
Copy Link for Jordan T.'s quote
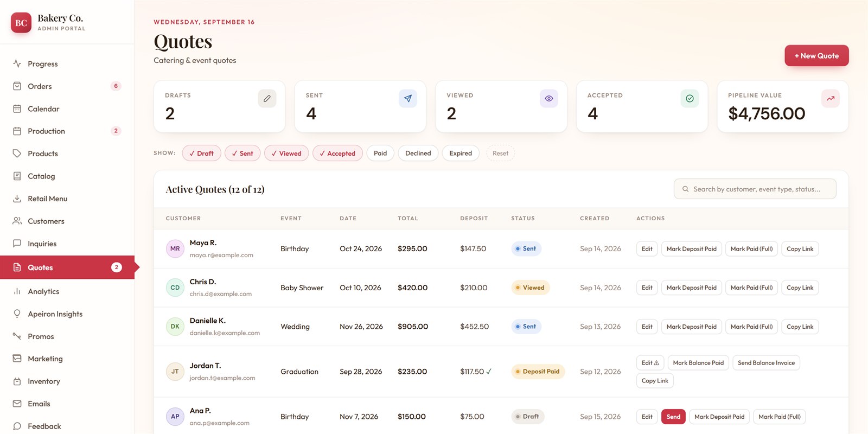pos(655,381)
